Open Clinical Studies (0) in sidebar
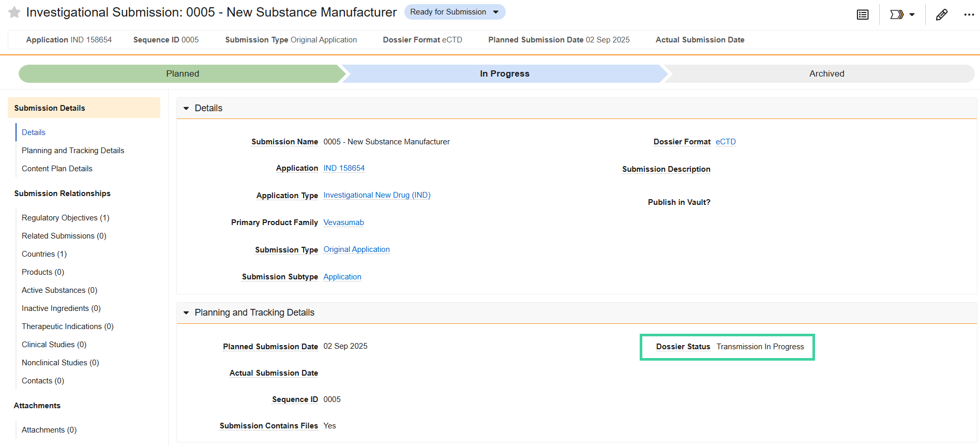The image size is (980, 446). [54, 345]
